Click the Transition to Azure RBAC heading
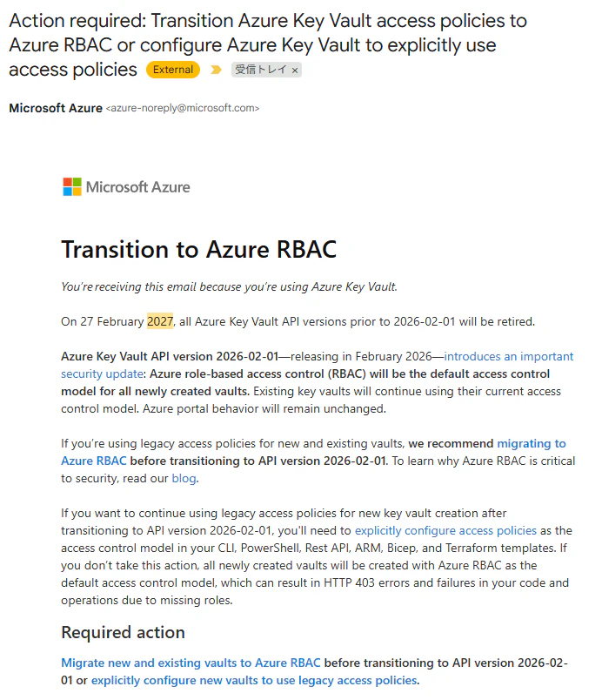 (x=199, y=249)
